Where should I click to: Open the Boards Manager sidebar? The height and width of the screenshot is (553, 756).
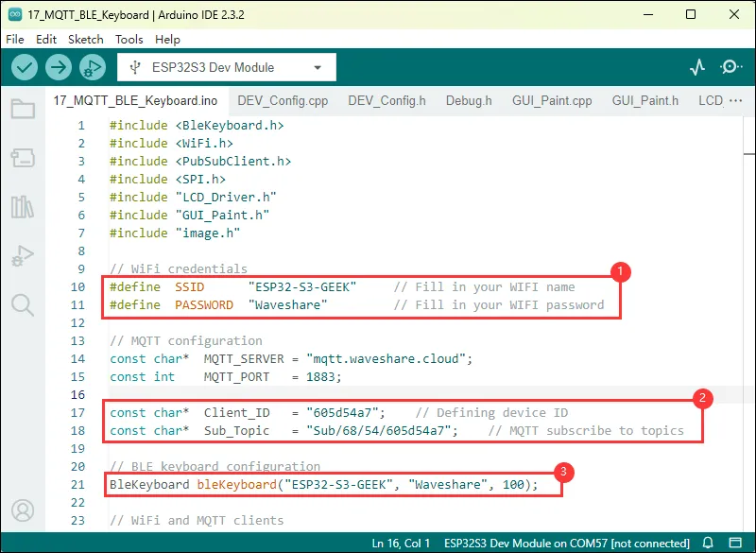click(23, 158)
